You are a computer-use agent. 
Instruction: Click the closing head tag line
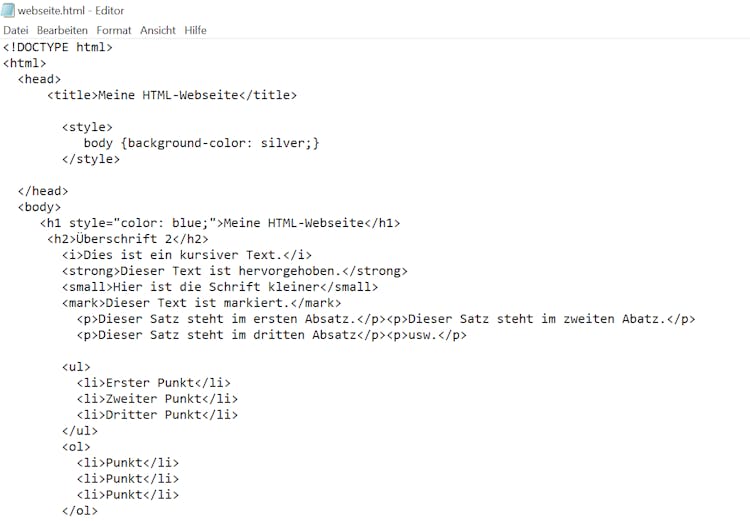pyautogui.click(x=43, y=191)
